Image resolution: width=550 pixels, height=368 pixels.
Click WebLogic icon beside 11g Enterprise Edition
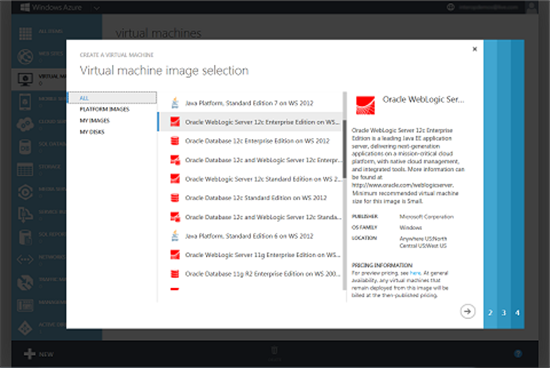point(175,255)
